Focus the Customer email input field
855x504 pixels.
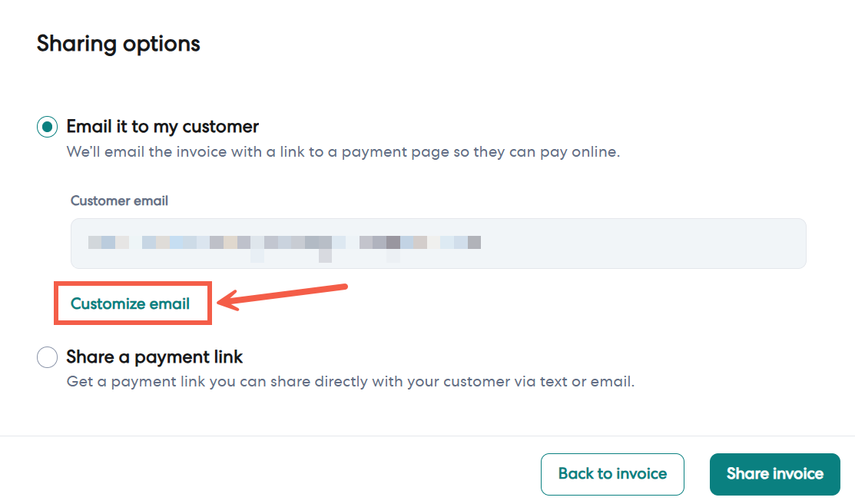click(438, 243)
